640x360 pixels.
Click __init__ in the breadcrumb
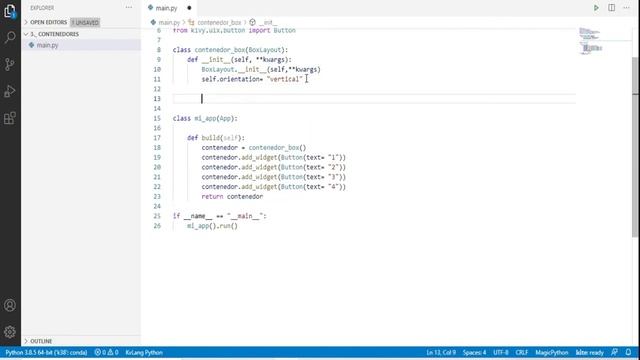coord(267,22)
